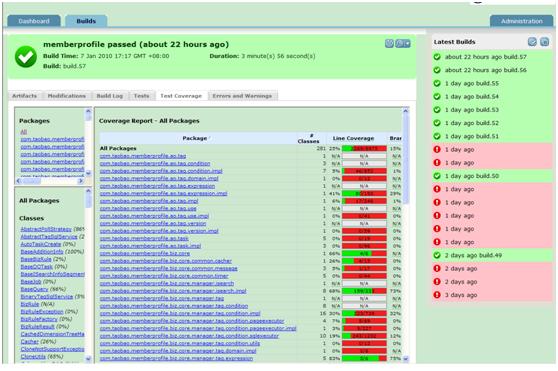Click the green status icon beside build.54
558x371 pixels.
[x=437, y=96]
